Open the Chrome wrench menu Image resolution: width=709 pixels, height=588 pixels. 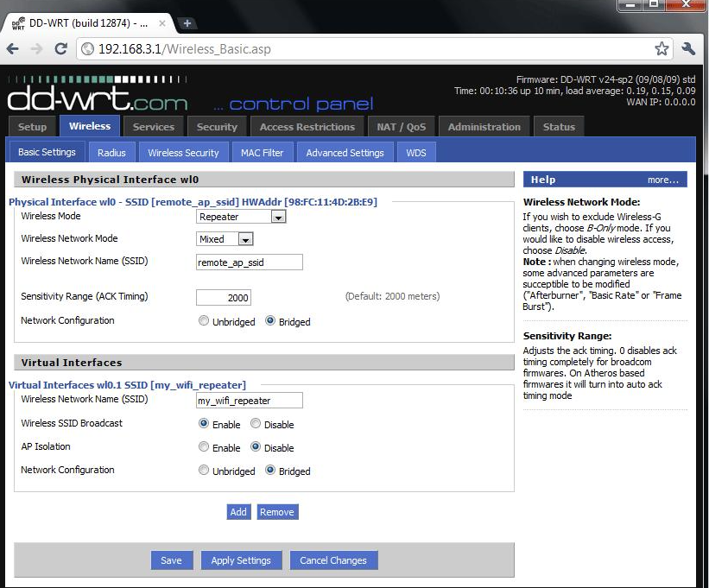687,49
